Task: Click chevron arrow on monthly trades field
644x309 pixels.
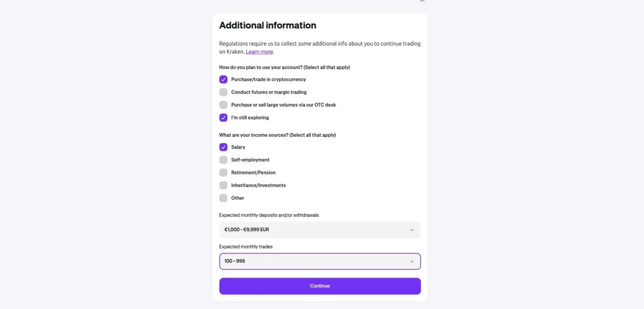Action: pos(412,261)
